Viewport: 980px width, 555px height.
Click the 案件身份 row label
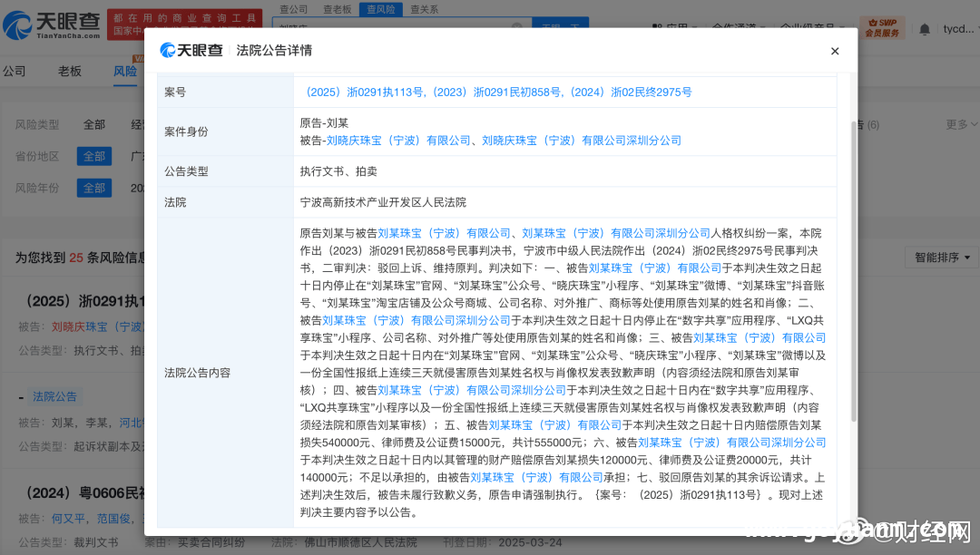(x=186, y=131)
